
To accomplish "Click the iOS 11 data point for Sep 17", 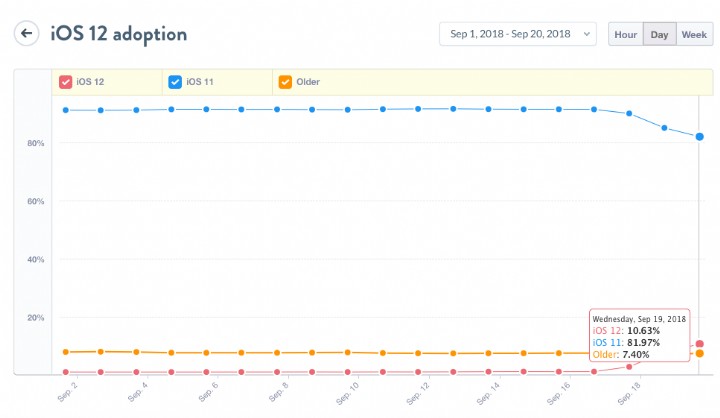I will tap(629, 113).
